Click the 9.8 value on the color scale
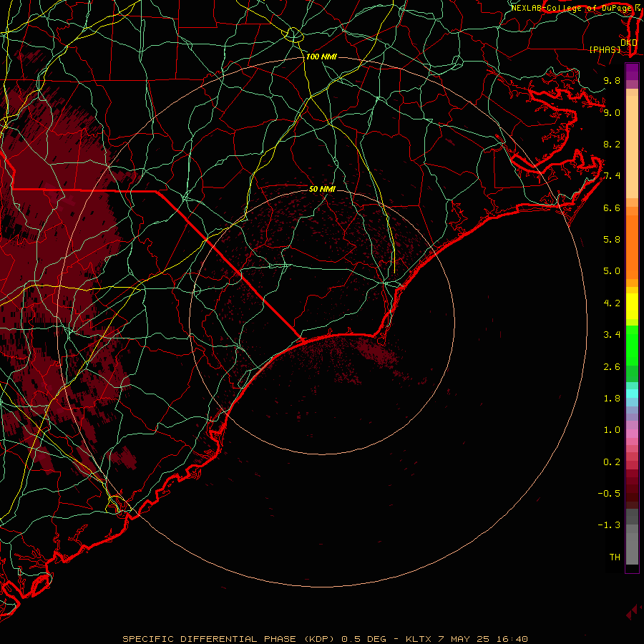Screen dimensions: 644x644 (612, 80)
